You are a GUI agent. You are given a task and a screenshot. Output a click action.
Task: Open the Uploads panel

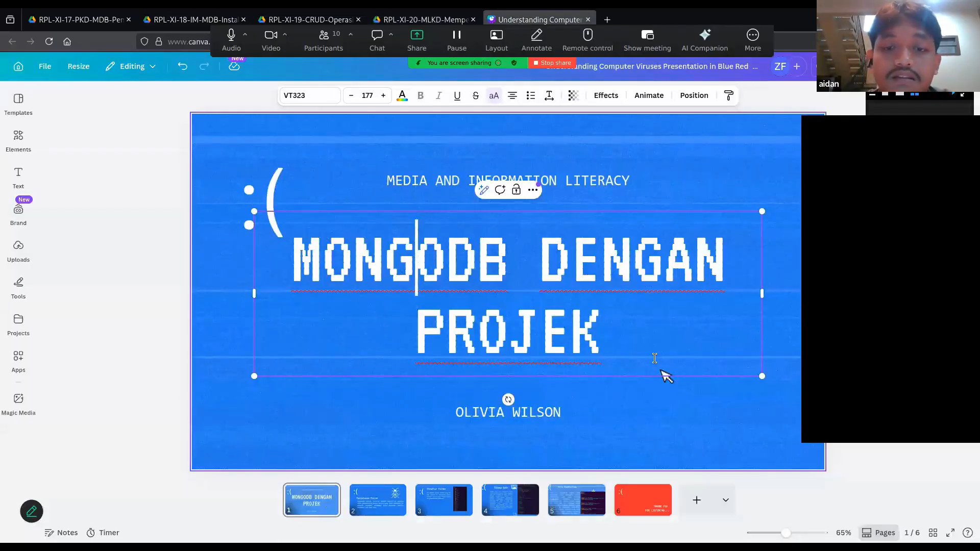point(18,251)
